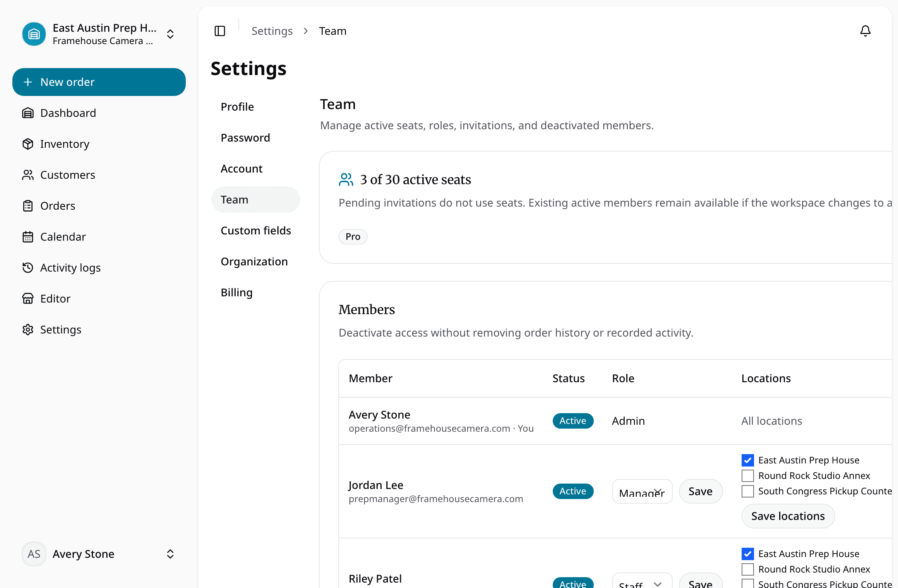Create a New order
This screenshot has width=898, height=588.
point(99,82)
